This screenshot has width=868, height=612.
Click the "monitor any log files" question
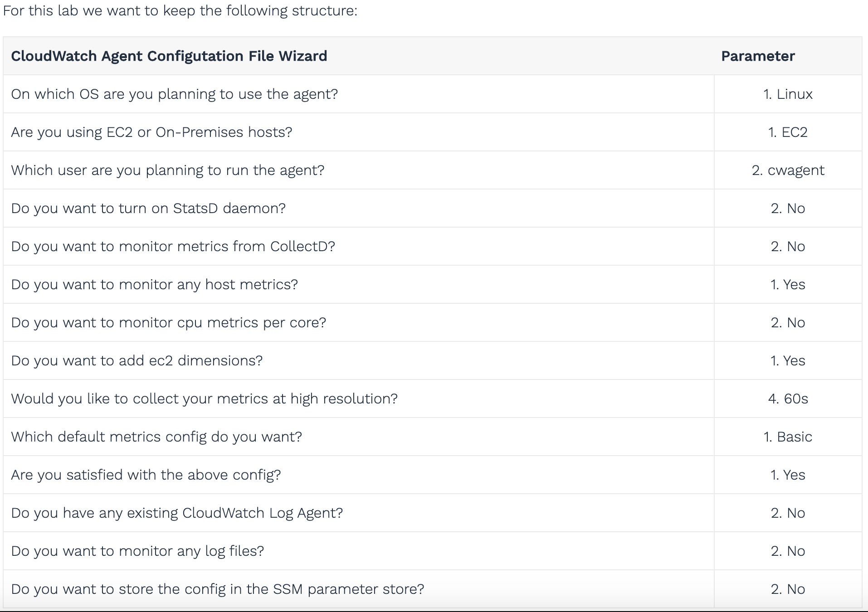click(x=137, y=551)
